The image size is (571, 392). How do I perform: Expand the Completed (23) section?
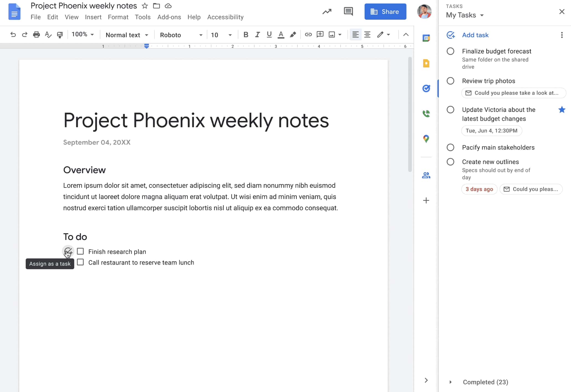(x=451, y=382)
